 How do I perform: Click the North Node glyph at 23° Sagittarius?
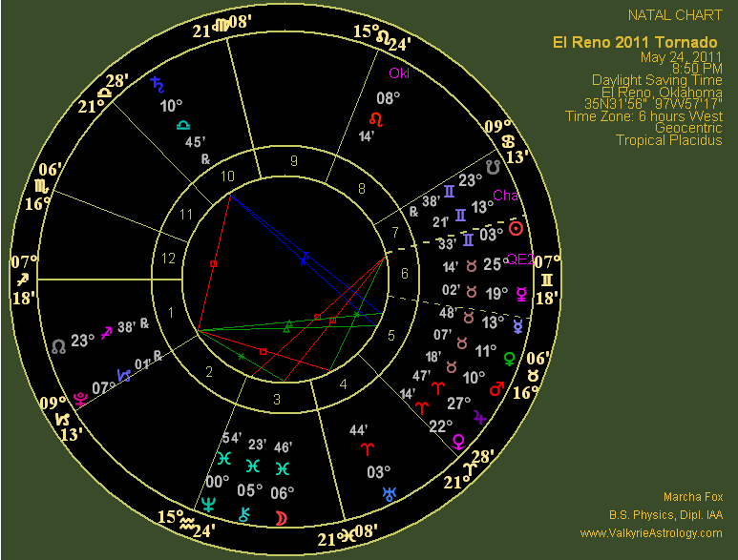59,342
